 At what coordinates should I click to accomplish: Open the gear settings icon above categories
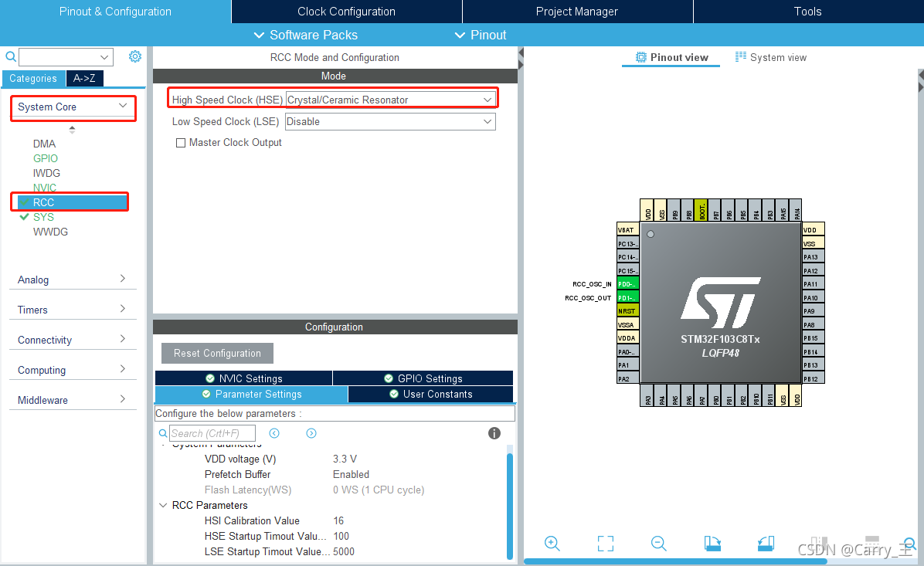pos(135,56)
